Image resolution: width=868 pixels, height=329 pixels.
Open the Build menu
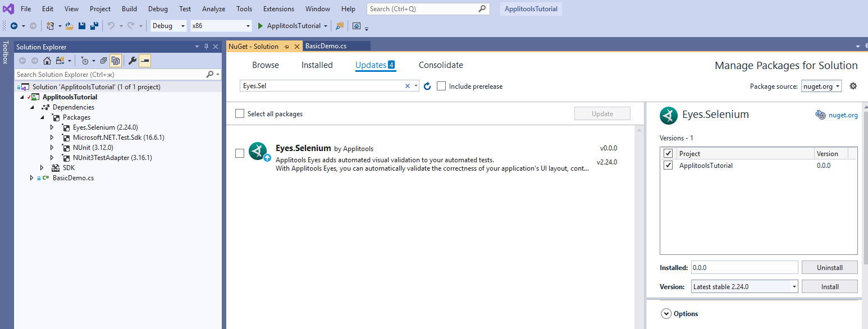pos(129,9)
